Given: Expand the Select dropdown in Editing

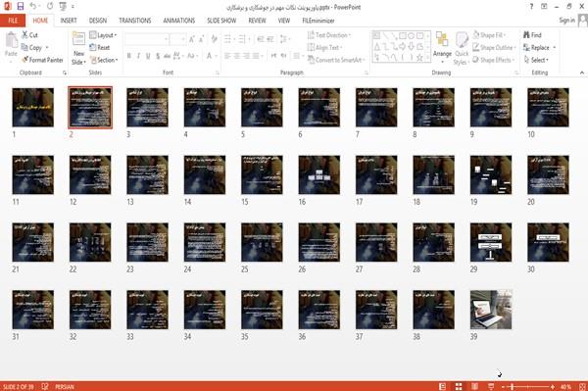Looking at the screenshot, I should click(536, 60).
